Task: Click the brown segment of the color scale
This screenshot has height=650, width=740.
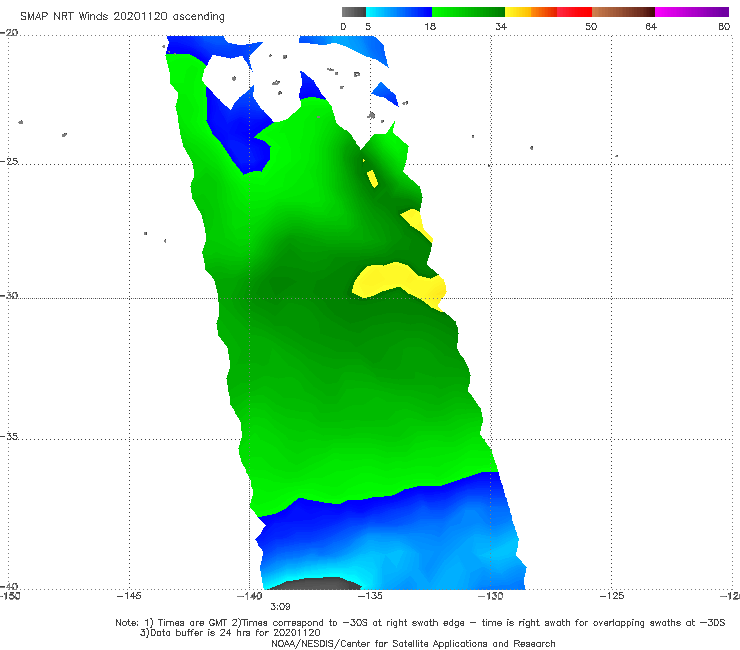Action: [623, 12]
